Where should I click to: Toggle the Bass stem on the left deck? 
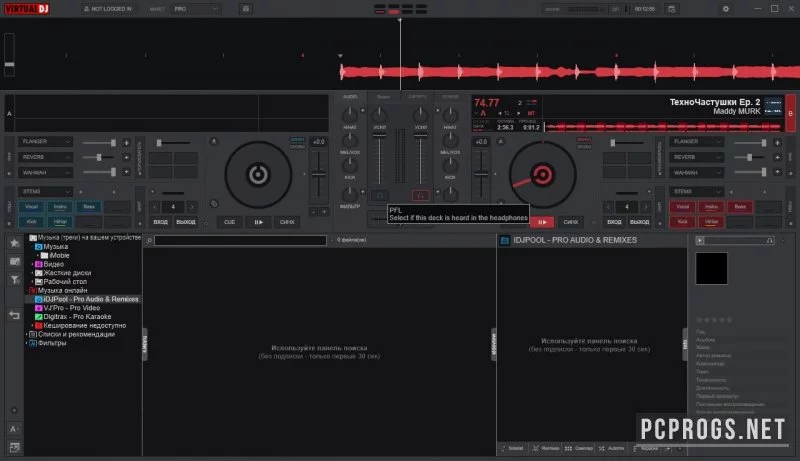(x=89, y=207)
